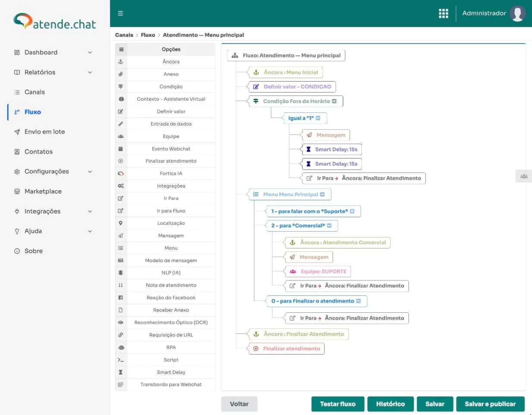Image resolution: width=532 pixels, height=415 pixels.
Task: Click the Facebook icon beside Reação do Facebook
Action: click(x=121, y=298)
